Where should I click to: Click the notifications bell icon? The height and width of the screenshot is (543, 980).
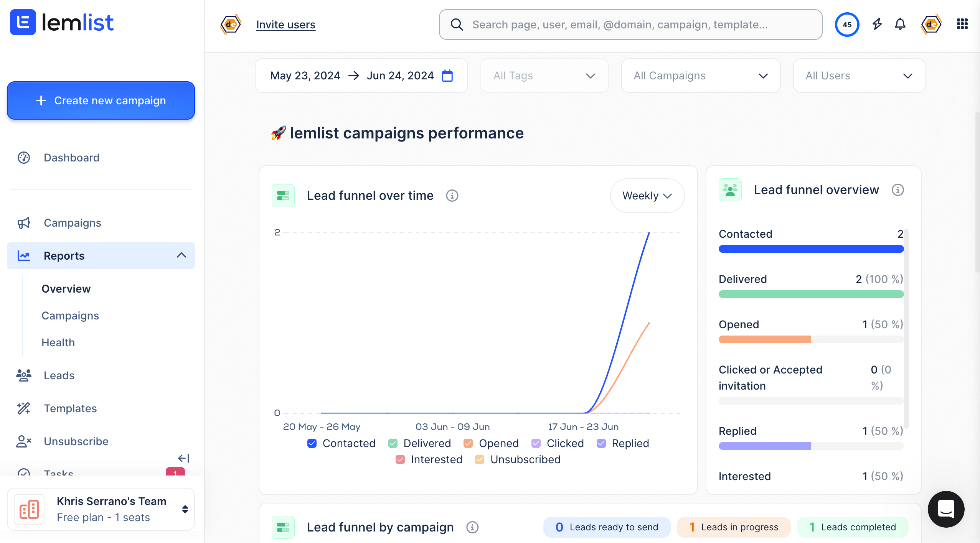900,25
